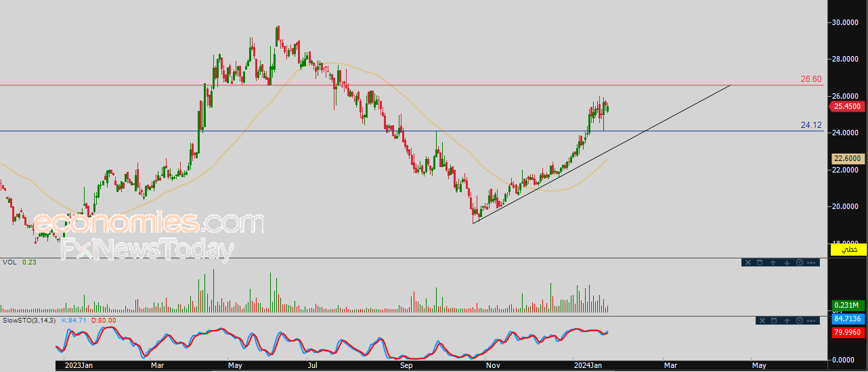Screen dimensions: 868x372
Task: Close the SlowSTO indicator panel
Action: pos(762,321)
